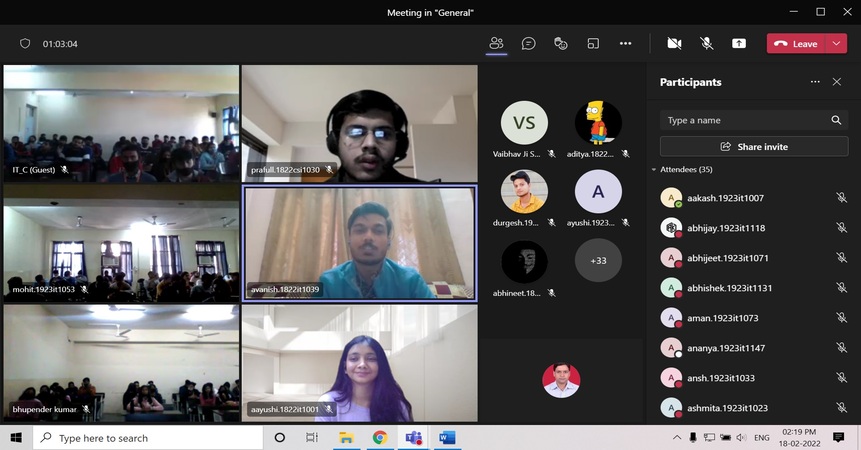The width and height of the screenshot is (861, 450).
Task: Open the meeting chat conversation
Action: click(528, 44)
